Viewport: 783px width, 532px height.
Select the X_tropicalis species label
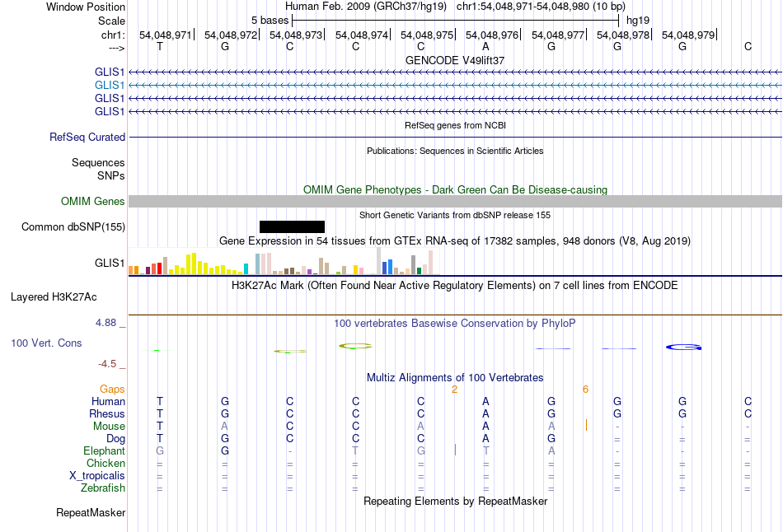click(97, 476)
